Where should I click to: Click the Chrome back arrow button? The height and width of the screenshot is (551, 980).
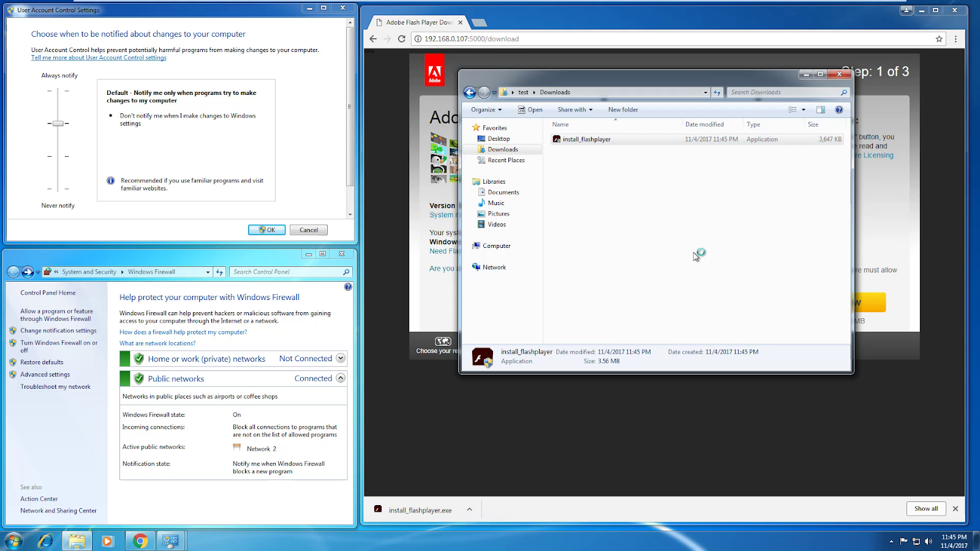coord(373,39)
